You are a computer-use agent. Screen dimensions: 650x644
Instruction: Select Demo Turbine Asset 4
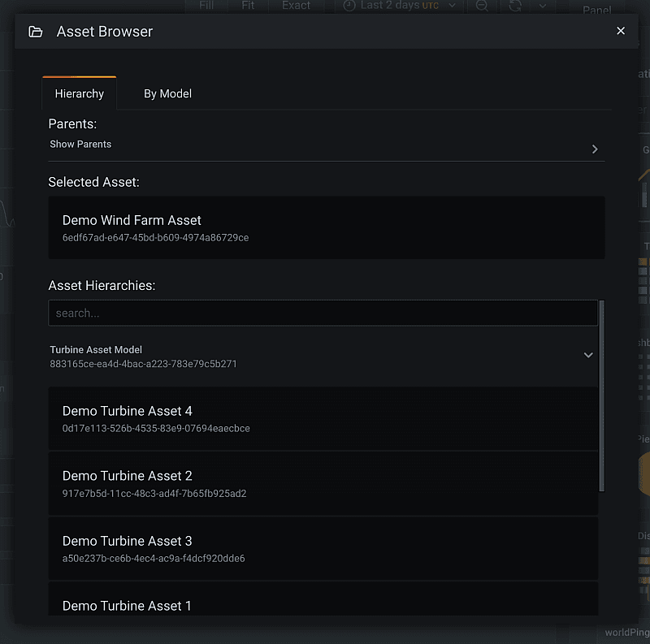click(323, 418)
